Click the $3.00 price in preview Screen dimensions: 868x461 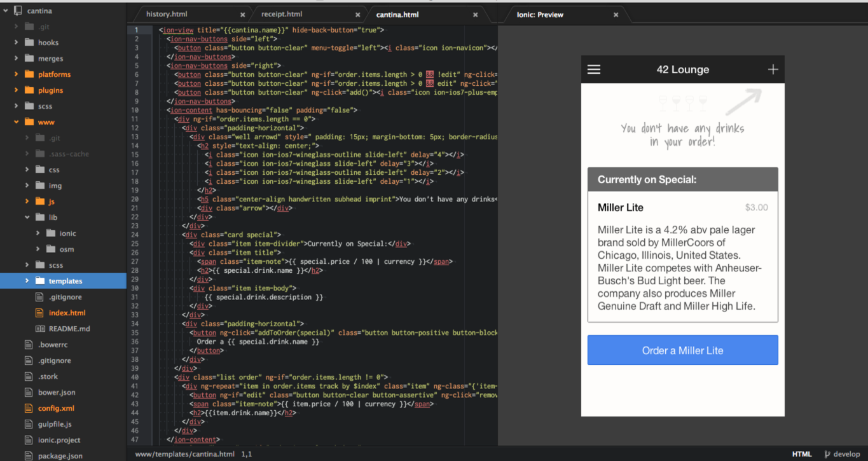pyautogui.click(x=756, y=207)
